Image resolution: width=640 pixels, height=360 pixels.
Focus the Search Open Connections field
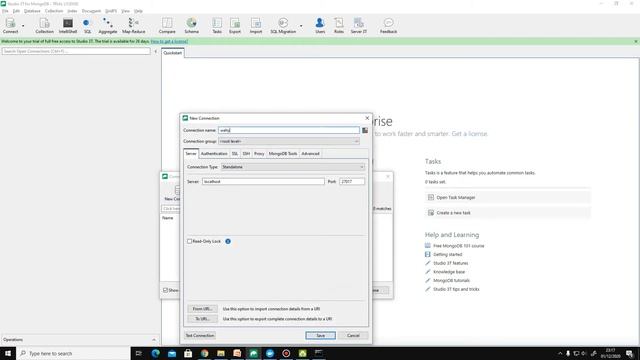coord(76,51)
